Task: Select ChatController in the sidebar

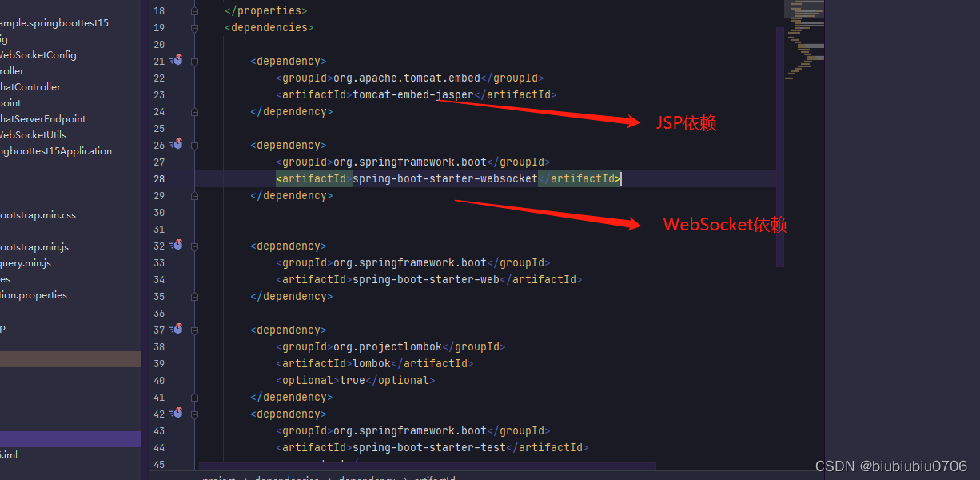Action: 30,86
